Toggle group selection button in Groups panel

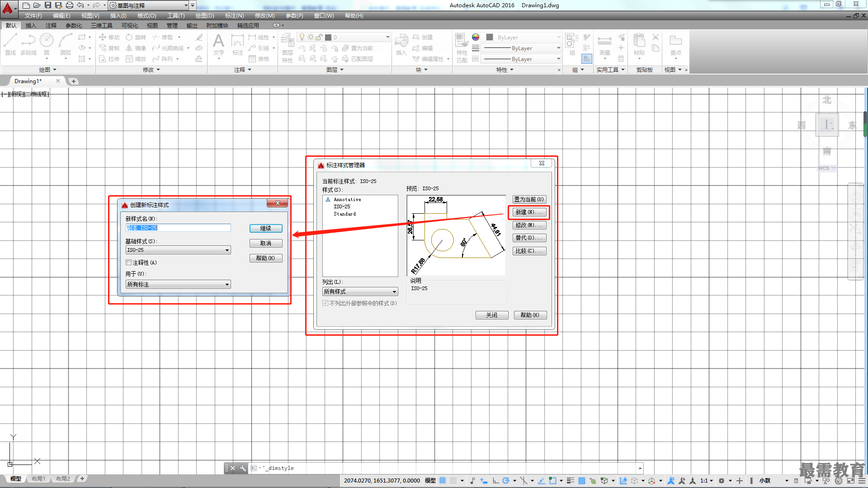pos(587,59)
